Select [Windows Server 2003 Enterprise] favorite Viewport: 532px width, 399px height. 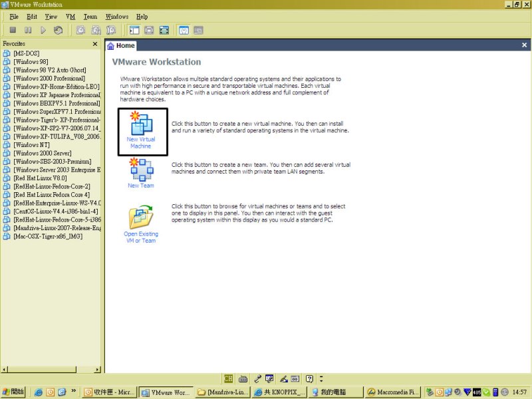click(57, 170)
